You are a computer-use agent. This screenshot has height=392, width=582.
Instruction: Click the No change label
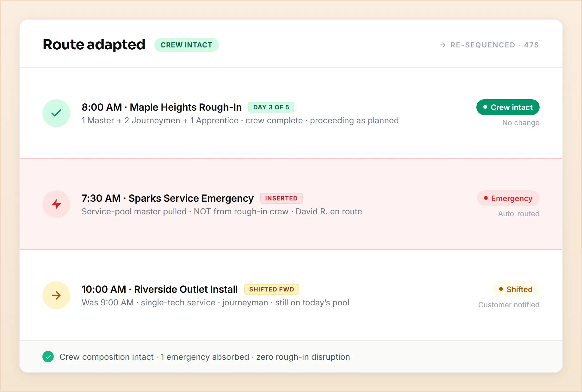pos(521,123)
